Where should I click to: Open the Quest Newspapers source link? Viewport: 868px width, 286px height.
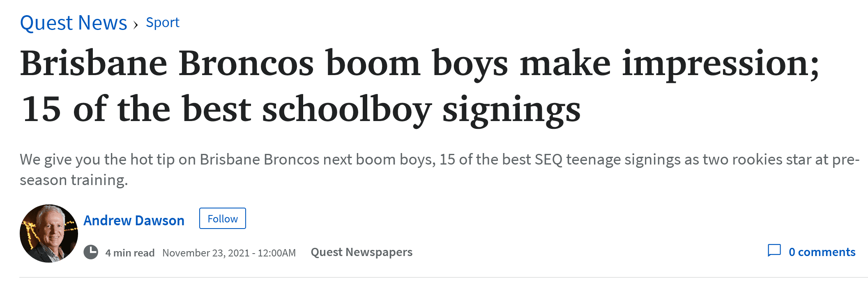pyautogui.click(x=361, y=252)
